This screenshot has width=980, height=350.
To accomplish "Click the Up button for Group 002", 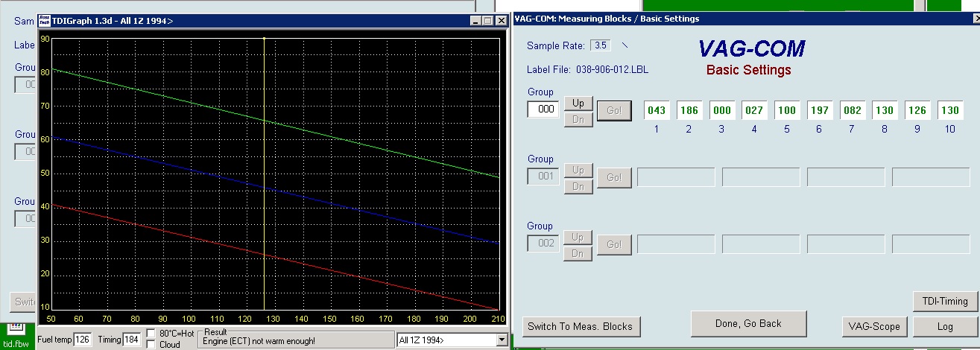I will [578, 237].
